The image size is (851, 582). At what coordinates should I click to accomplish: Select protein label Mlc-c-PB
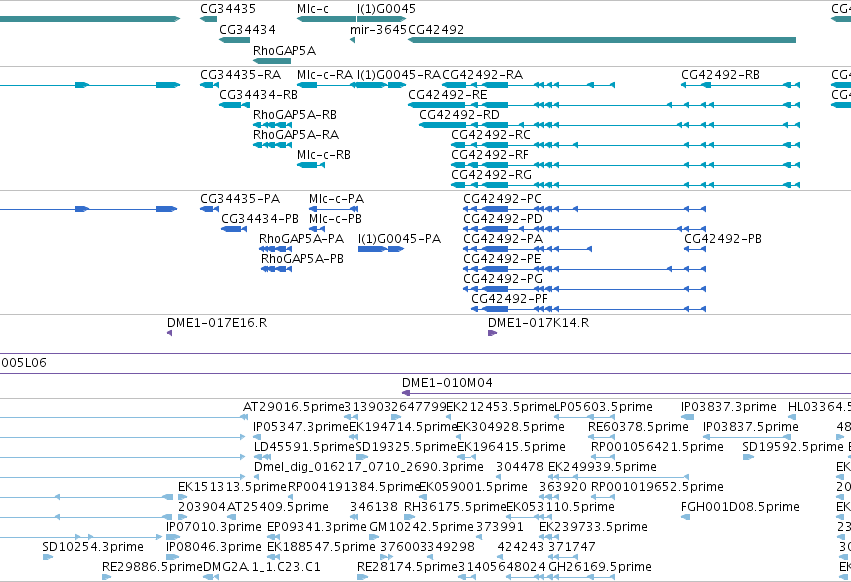pos(335,219)
